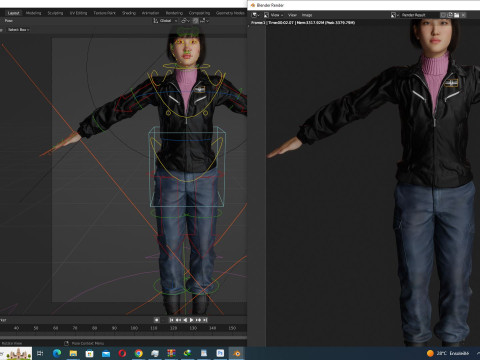Click frame 50 on the timeline ruler
The width and height of the screenshot is (480, 360).
36,328
